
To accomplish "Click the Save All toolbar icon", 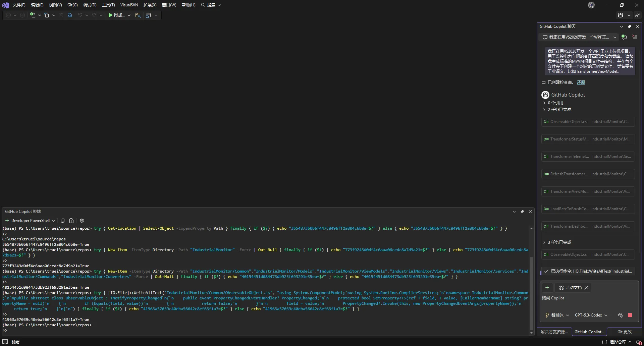I will tap(70, 15).
